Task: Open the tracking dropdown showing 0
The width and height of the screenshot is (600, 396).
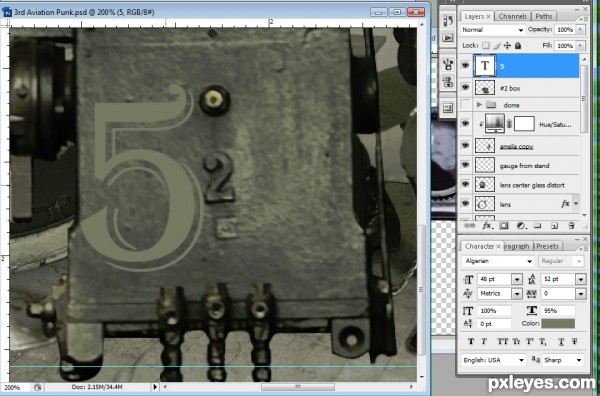Action: (x=581, y=294)
